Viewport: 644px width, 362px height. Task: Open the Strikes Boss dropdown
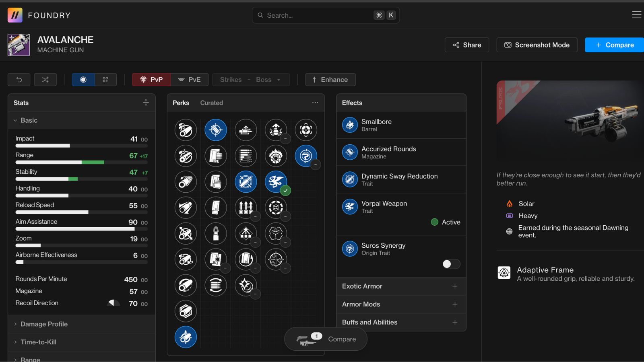tap(251, 80)
